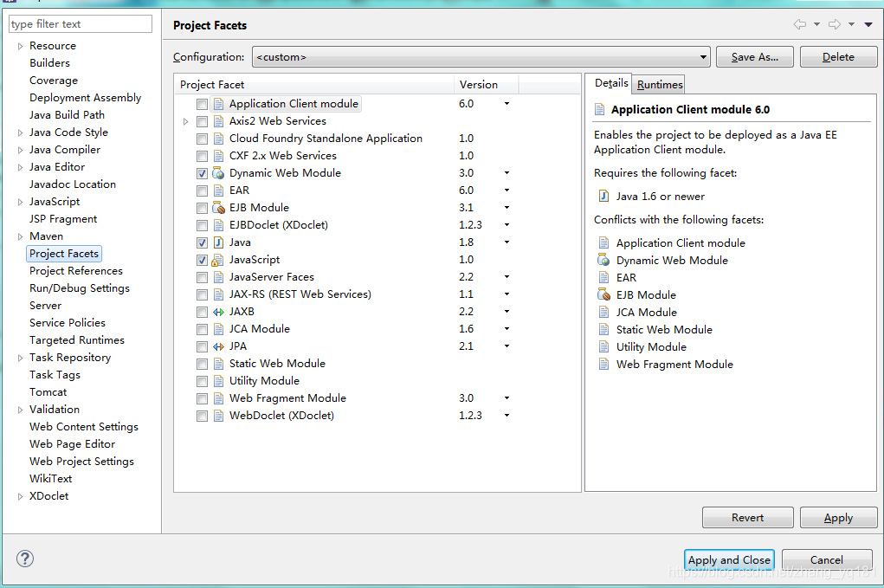884x588 pixels.
Task: Open Dynamic Web Module version dropdown
Action: pyautogui.click(x=507, y=173)
